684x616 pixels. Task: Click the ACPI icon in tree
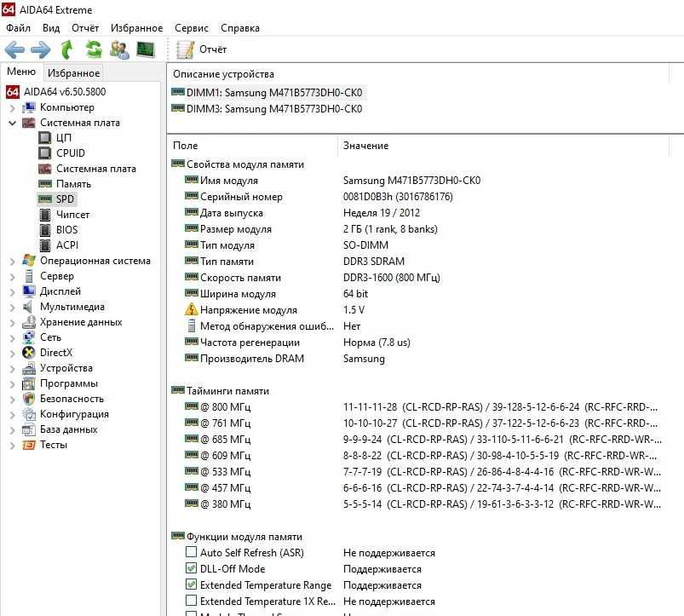45,245
